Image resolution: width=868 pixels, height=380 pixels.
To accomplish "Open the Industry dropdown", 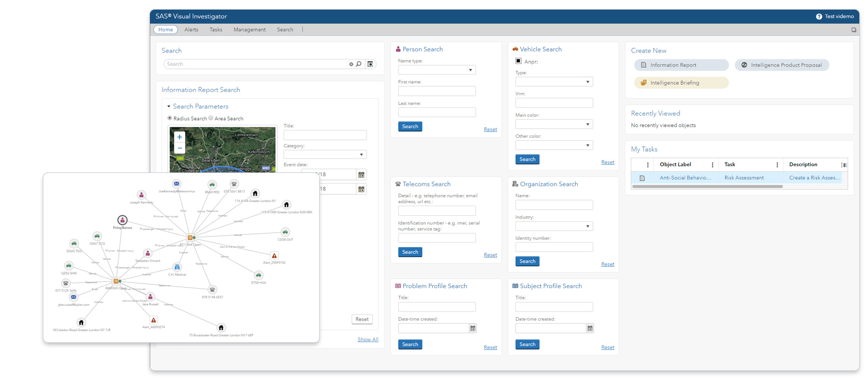I will pyautogui.click(x=554, y=226).
